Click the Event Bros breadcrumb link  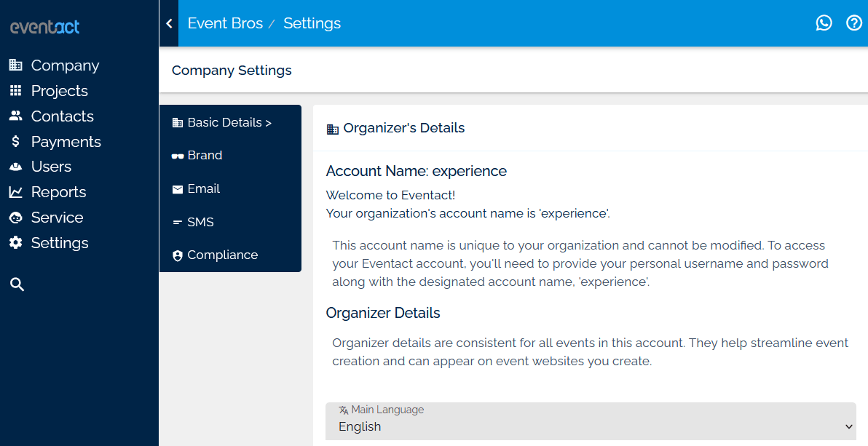click(225, 23)
